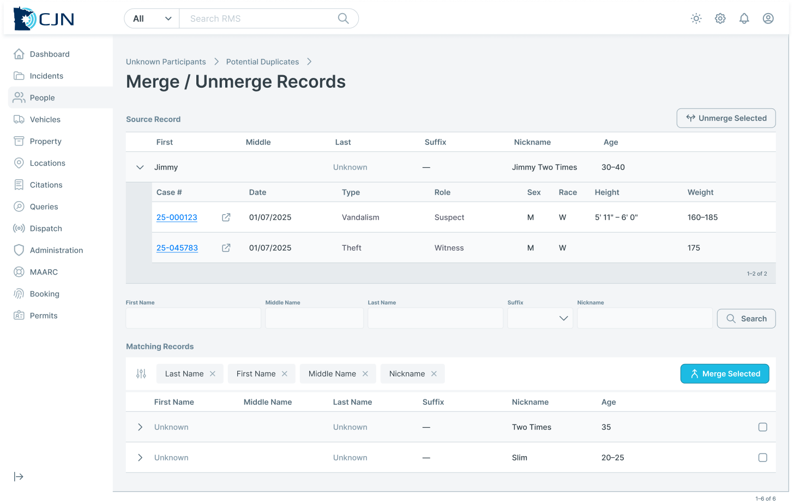Go to Unknown Participants breadcrumb
The height and width of the screenshot is (504, 812).
(x=166, y=62)
